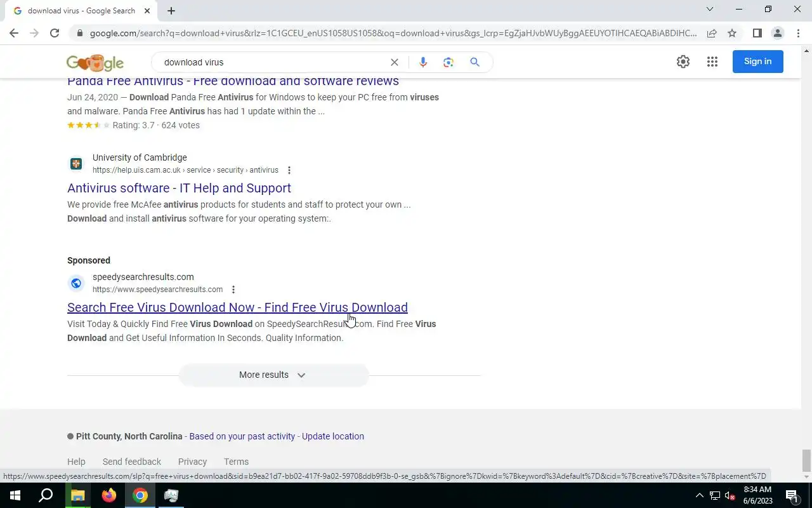Open the Google apps grid
812x508 pixels.
(712, 62)
